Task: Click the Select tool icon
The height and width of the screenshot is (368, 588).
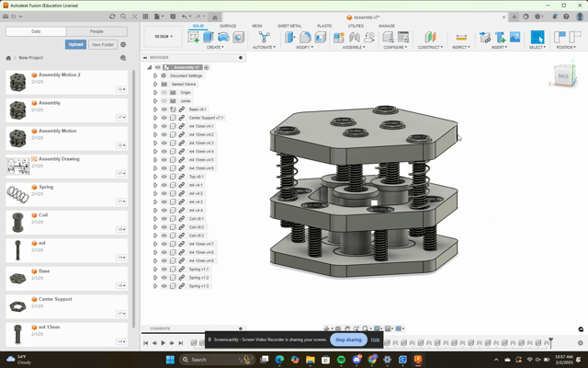Action: (x=537, y=37)
